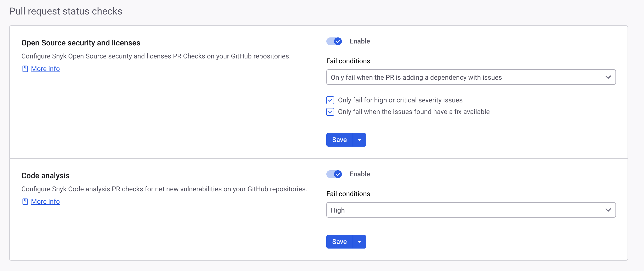
Task: Click the book icon beside Code analysis More info
Action: coord(25,202)
